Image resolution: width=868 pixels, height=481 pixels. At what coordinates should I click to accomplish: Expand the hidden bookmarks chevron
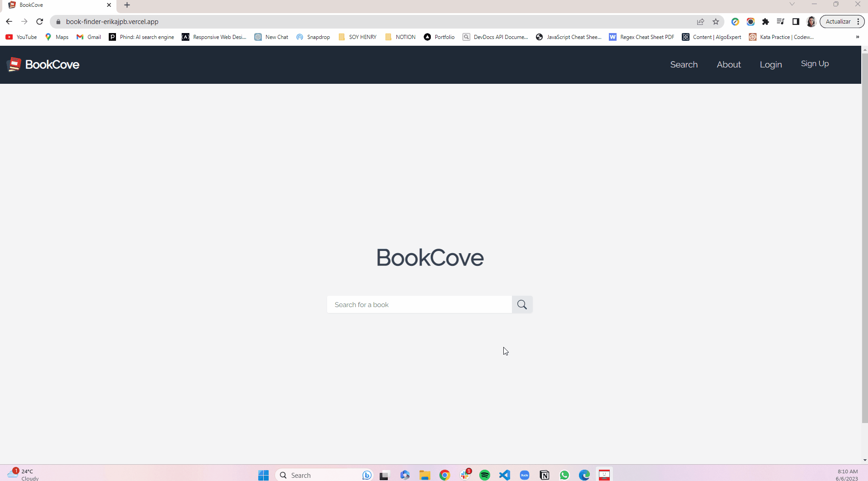(x=858, y=37)
